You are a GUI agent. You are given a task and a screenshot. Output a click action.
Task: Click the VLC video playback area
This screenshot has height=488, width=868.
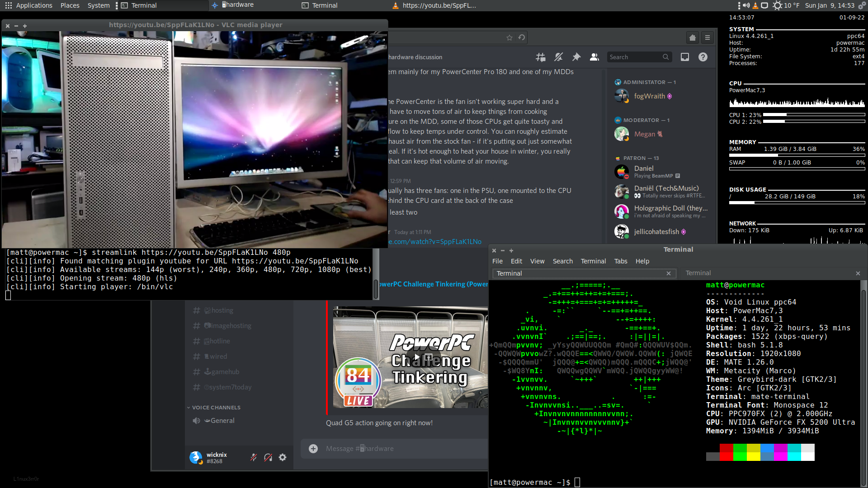pyautogui.click(x=194, y=139)
